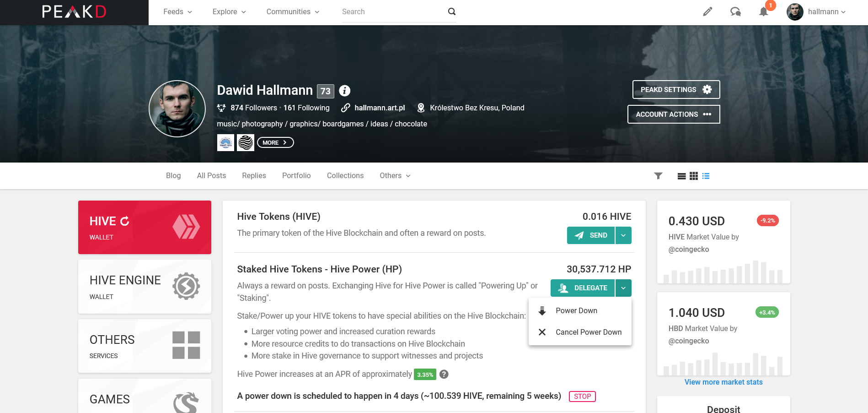Click the APR question mark help icon
Viewport: 868px width, 413px height.
point(444,374)
